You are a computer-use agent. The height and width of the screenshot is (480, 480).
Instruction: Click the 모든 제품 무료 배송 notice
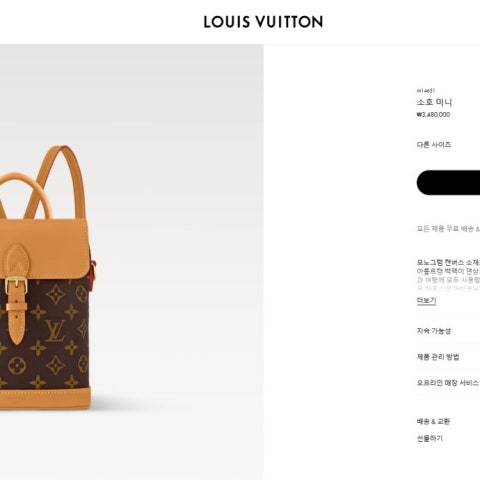point(448,229)
